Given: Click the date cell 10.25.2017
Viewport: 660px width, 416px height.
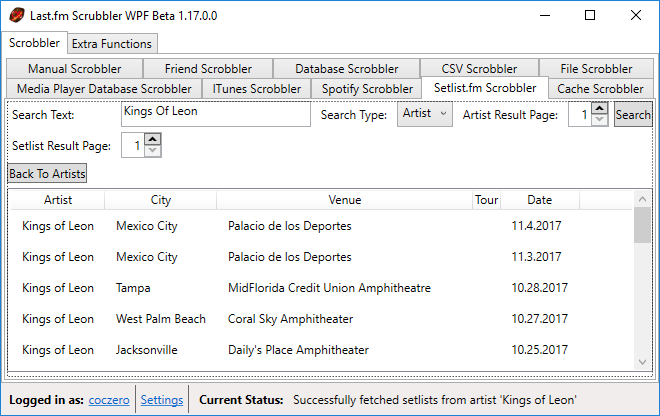Looking at the screenshot, I should [x=540, y=350].
